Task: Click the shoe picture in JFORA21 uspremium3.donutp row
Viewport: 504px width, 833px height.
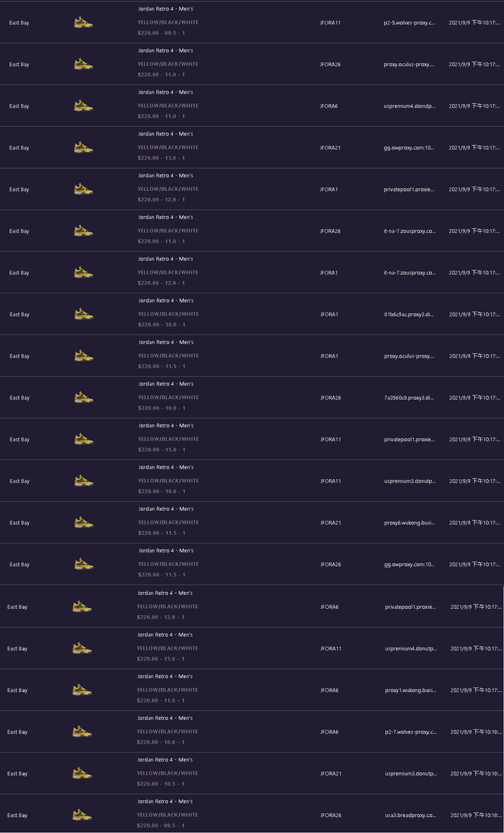Action: pyautogui.click(x=82, y=773)
